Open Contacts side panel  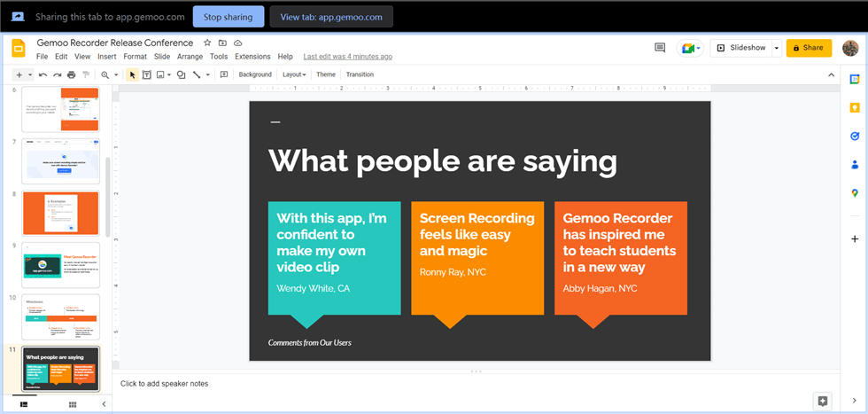855,165
